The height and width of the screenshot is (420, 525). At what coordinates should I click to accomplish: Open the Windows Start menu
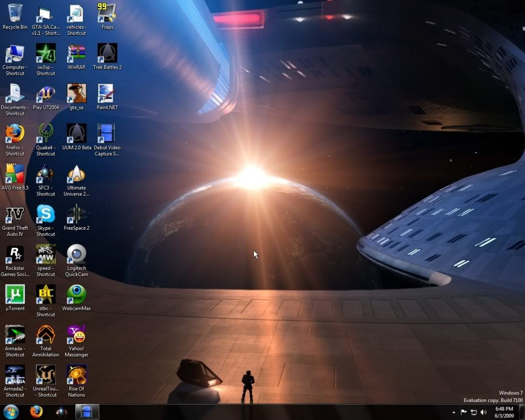pos(11,412)
